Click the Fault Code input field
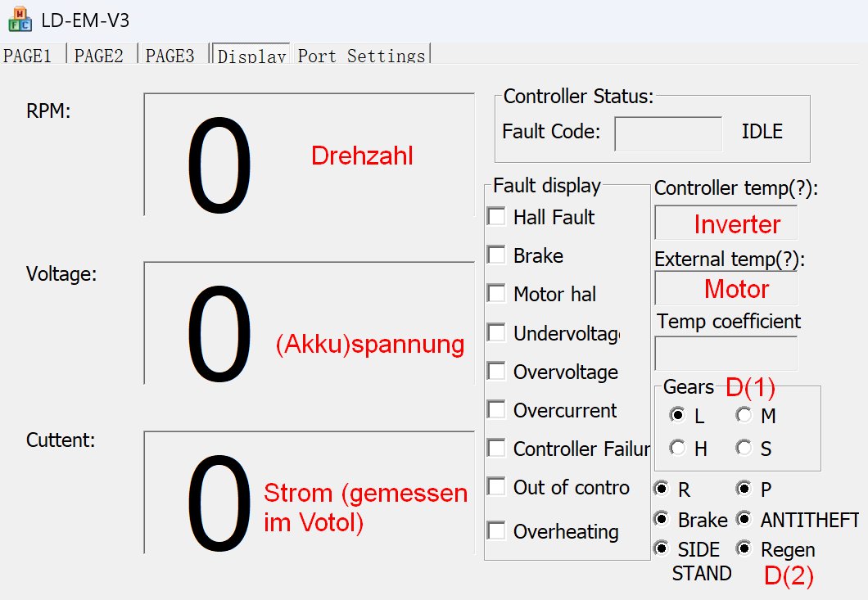The width and height of the screenshot is (868, 600). click(x=668, y=133)
